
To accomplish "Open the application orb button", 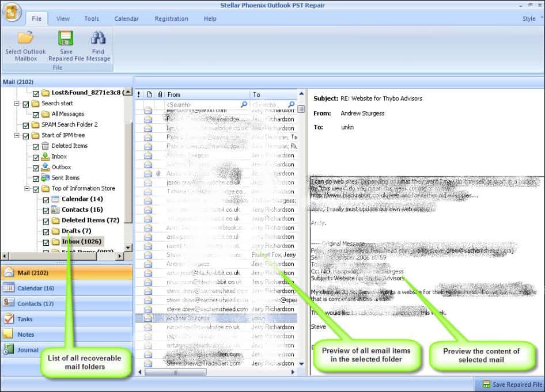I will [x=12, y=13].
